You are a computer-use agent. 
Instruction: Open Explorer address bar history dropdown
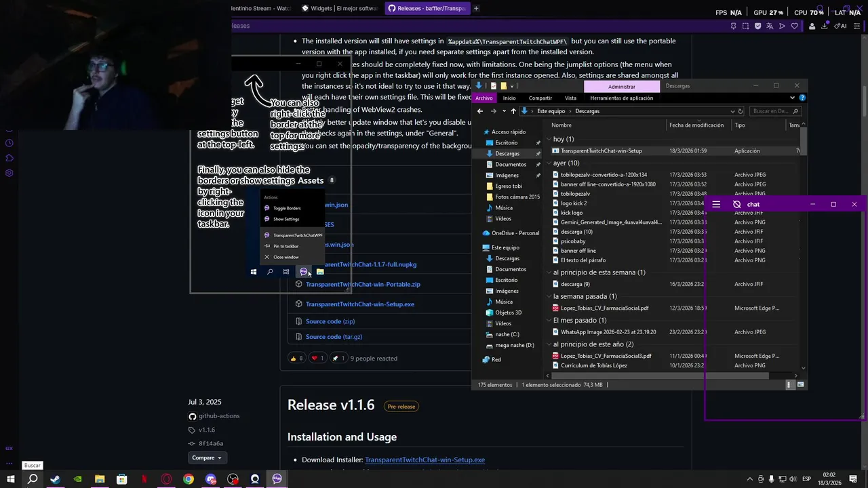(732, 111)
